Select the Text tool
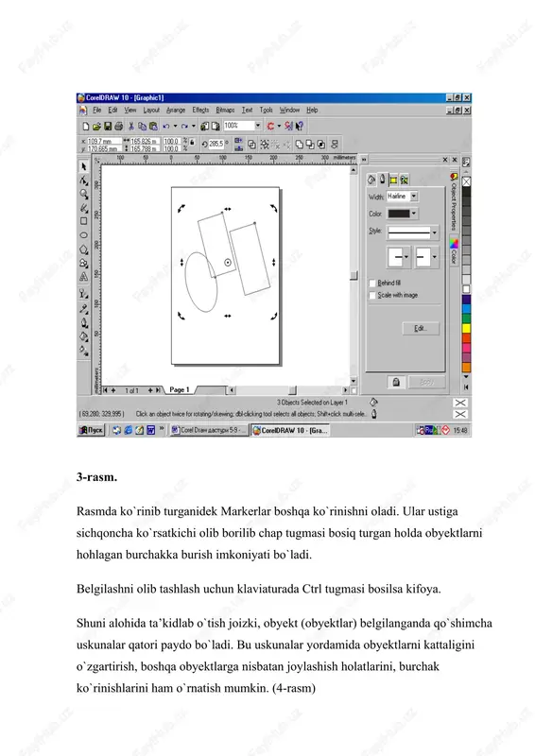 (84, 277)
